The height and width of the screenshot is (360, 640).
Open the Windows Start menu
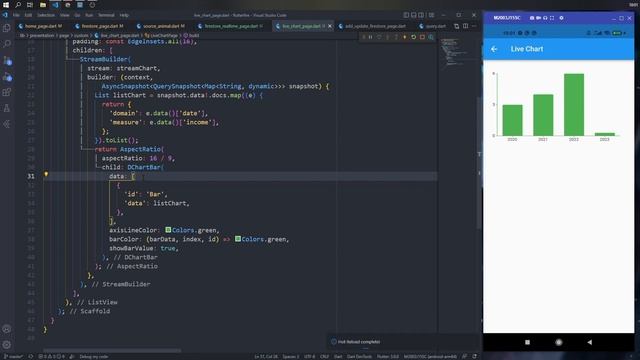[6, 4]
